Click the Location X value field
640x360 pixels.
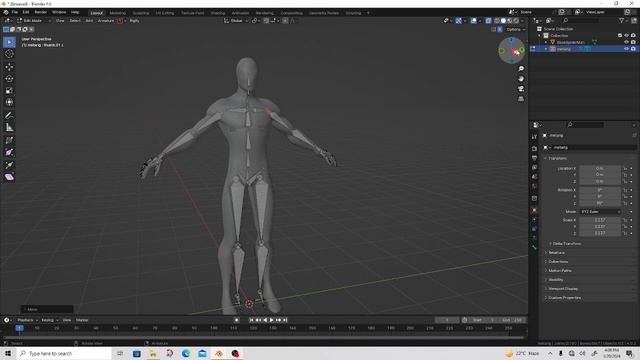coord(600,169)
